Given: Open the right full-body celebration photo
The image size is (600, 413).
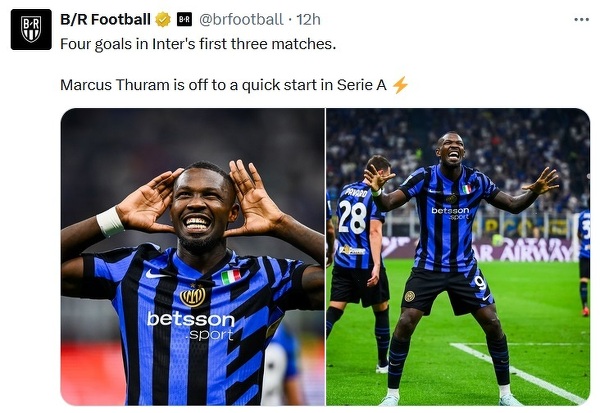Looking at the screenshot, I should tap(458, 256).
